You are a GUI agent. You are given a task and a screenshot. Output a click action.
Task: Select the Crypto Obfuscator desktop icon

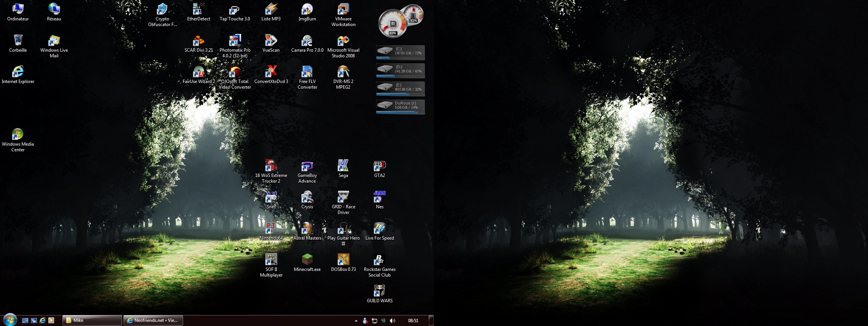[162, 9]
